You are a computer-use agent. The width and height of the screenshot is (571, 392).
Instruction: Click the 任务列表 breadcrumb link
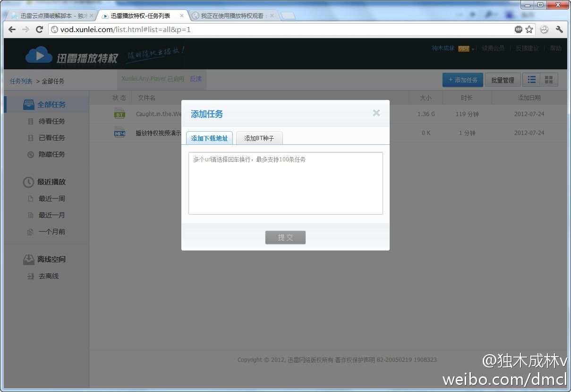(21, 81)
